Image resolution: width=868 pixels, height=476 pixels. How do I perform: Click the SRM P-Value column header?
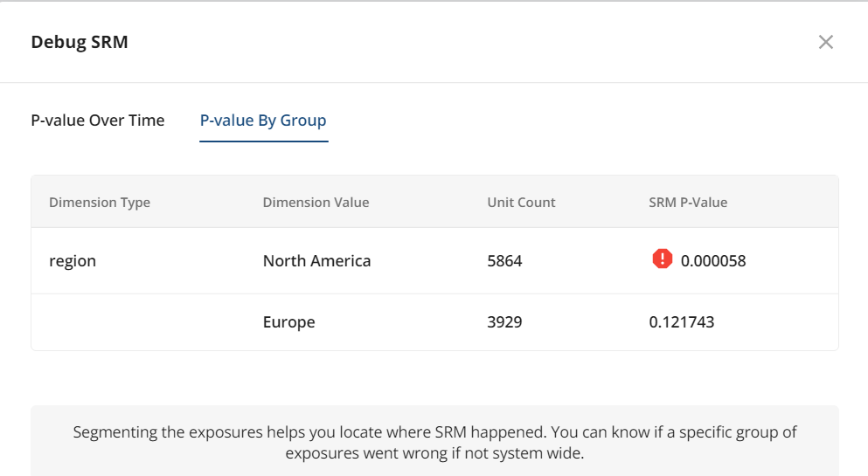[x=688, y=203]
